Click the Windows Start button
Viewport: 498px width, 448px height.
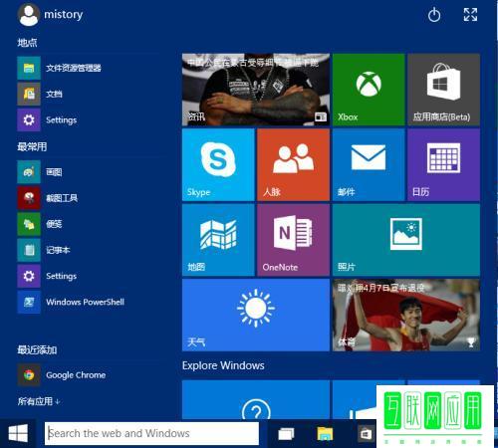[x=18, y=434]
